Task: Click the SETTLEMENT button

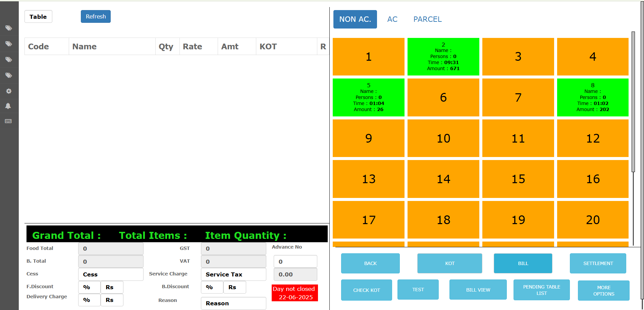Action: click(x=598, y=263)
